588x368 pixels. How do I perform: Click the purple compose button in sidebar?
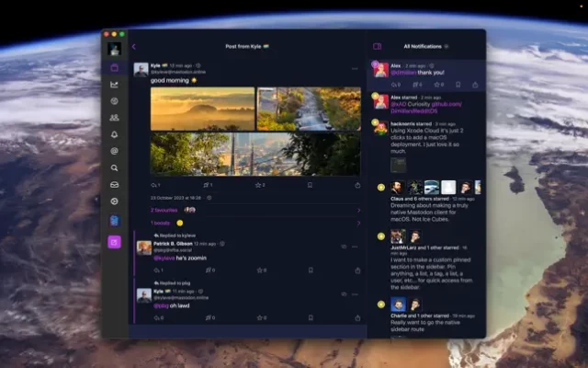click(x=115, y=242)
